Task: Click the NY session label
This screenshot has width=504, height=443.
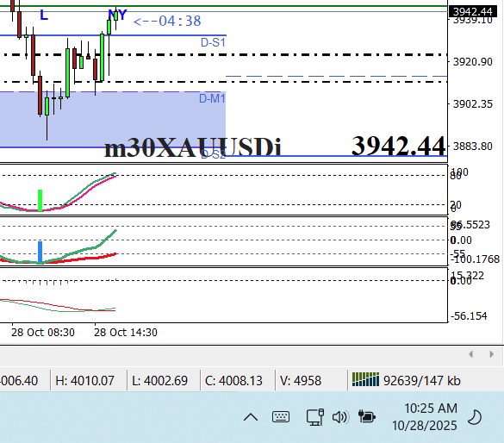Action: tap(118, 15)
